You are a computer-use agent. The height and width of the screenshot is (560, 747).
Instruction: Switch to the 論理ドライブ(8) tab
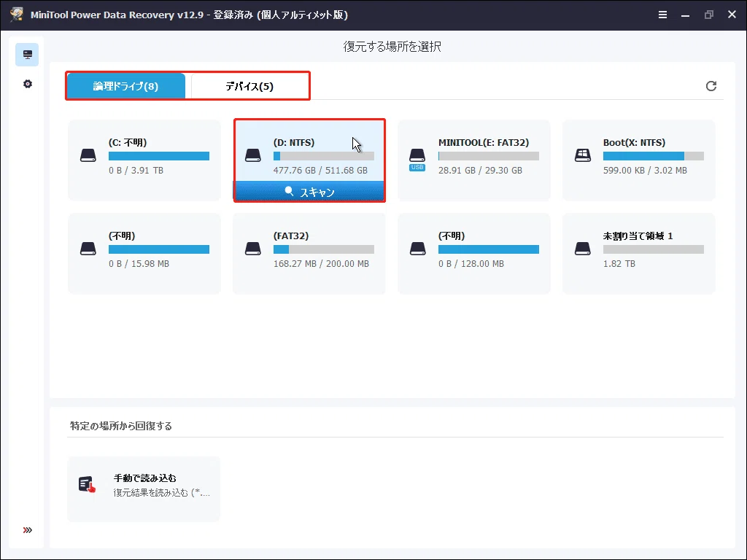pos(125,86)
